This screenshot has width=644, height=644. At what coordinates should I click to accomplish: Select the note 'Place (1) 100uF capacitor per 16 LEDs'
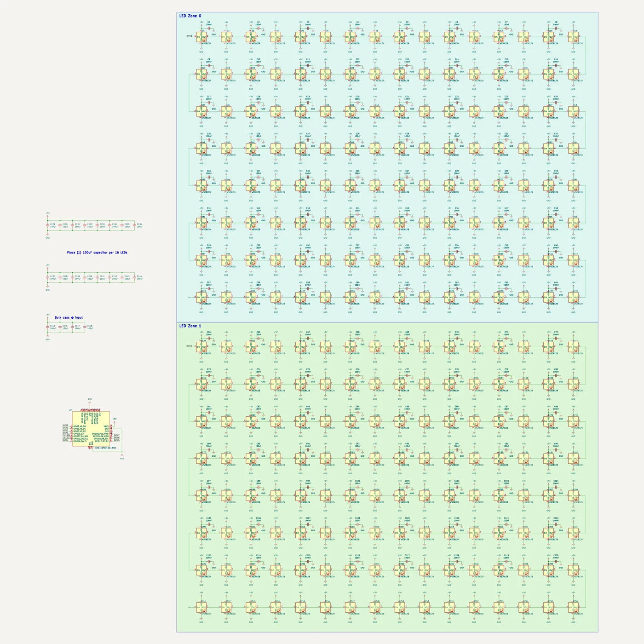(97, 253)
